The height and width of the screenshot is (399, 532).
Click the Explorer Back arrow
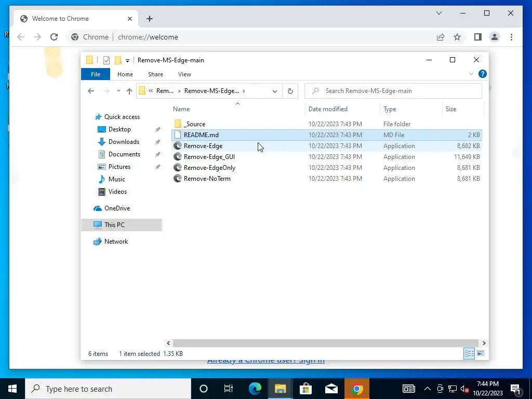(x=91, y=91)
